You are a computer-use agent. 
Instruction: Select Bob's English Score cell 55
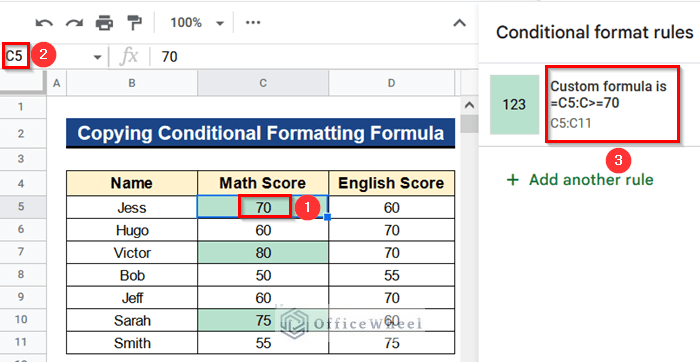pos(392,275)
